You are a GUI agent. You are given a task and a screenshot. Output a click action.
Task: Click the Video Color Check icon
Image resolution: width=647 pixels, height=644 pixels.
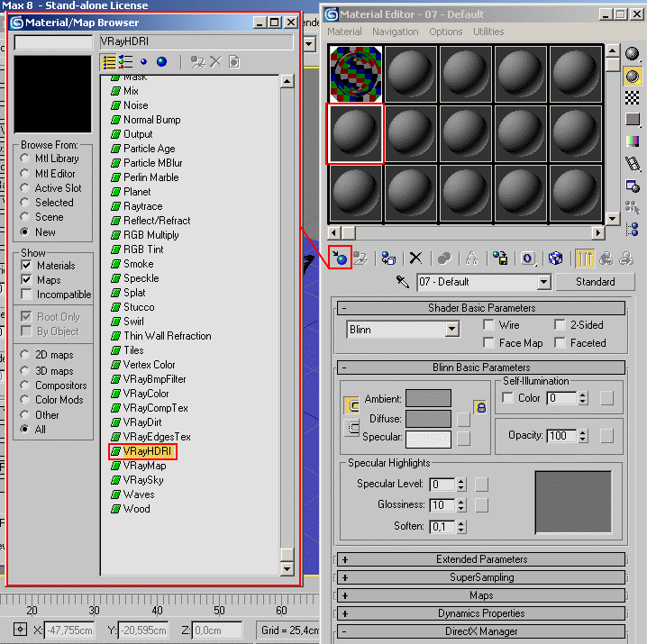pyautogui.click(x=633, y=141)
